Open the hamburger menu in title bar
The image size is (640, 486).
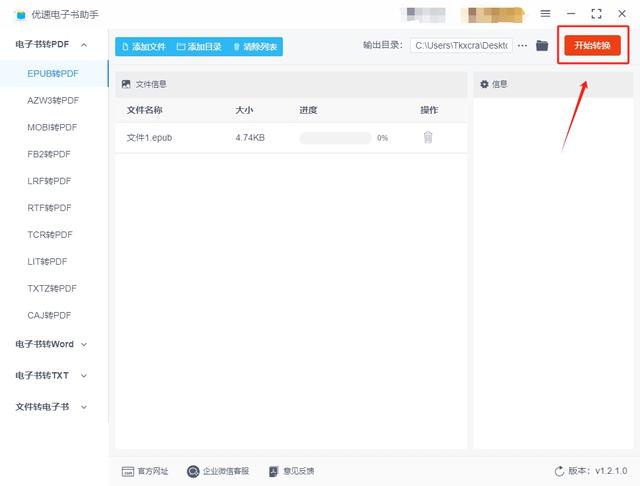(545, 13)
